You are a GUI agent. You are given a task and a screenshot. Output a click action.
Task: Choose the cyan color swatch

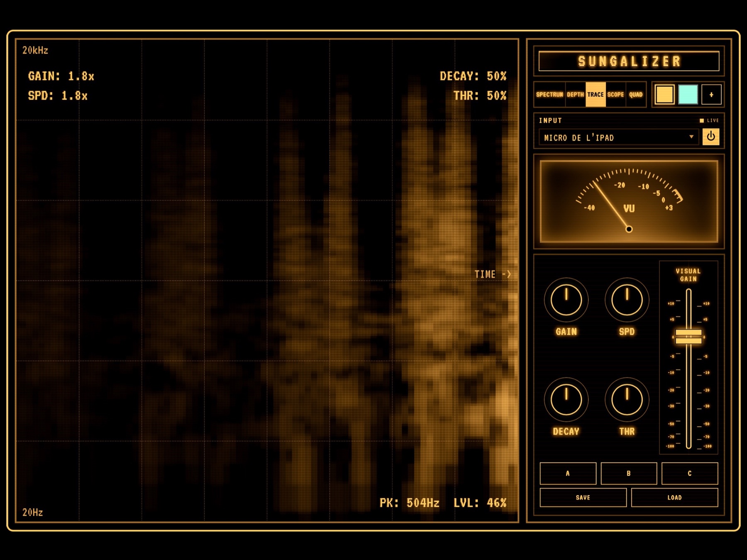688,95
